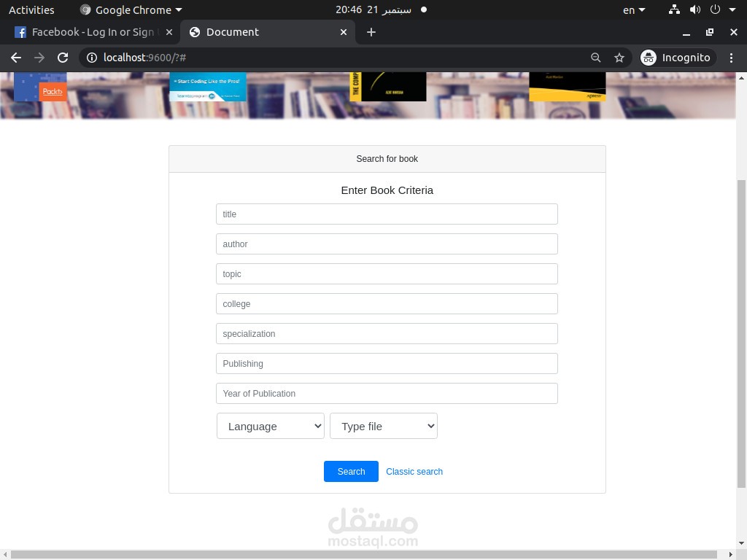Click the black book cover with yellow spine

[388, 87]
